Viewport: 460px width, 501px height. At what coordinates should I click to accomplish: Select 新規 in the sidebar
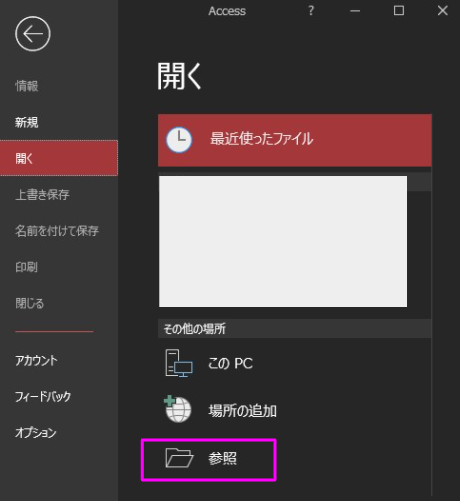click(27, 122)
